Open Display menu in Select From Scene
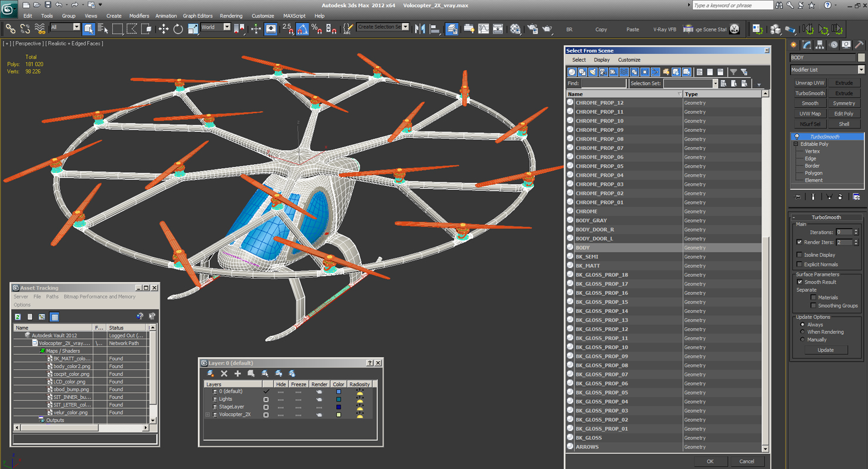This screenshot has height=469, width=868. [x=602, y=60]
